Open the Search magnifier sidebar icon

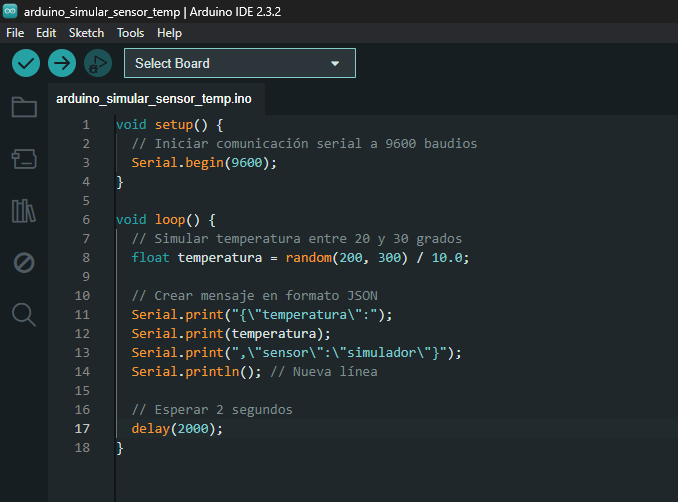pos(24,315)
